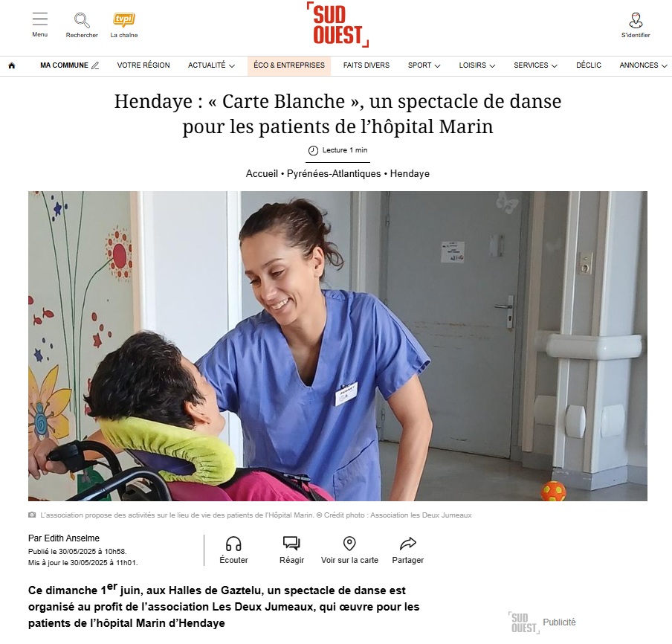
Task: Edit Ma Commune with pencil icon
Action: [95, 65]
